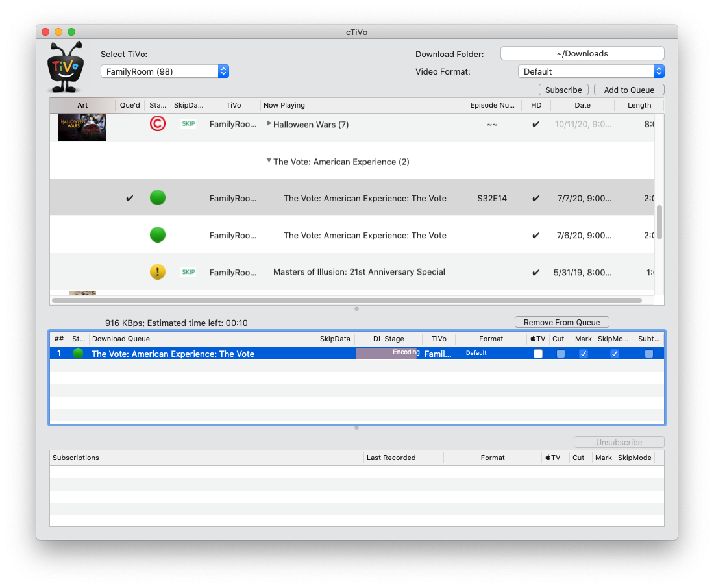Click the green SKIP badge next to Halloween Wars
Screen dimensions: 714x588
[188, 123]
